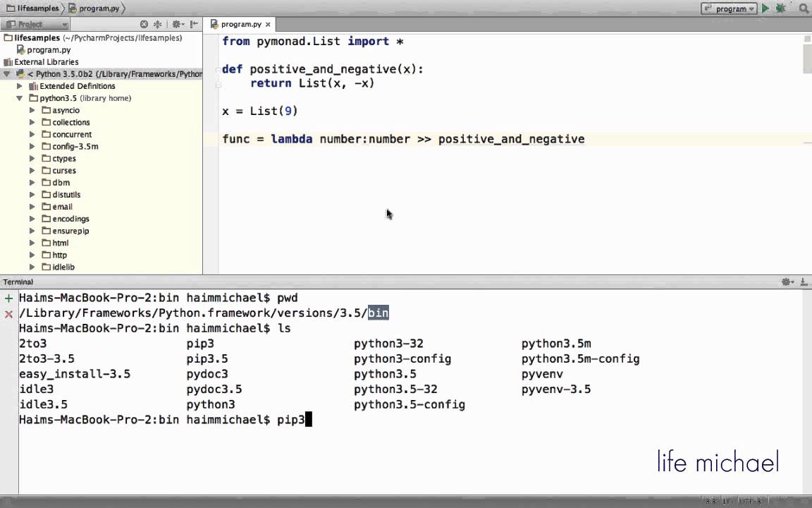
Task: Expand the ensurepip folder
Action: pos(32,231)
